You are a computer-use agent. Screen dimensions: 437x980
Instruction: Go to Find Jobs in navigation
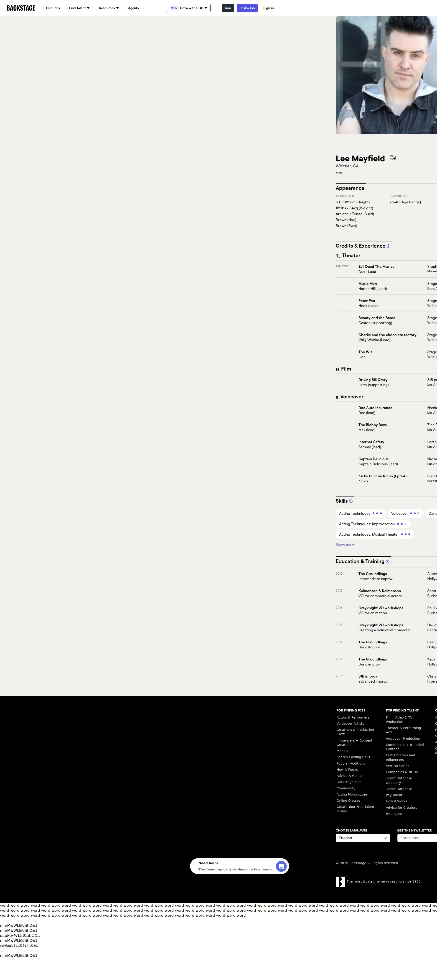[53, 8]
